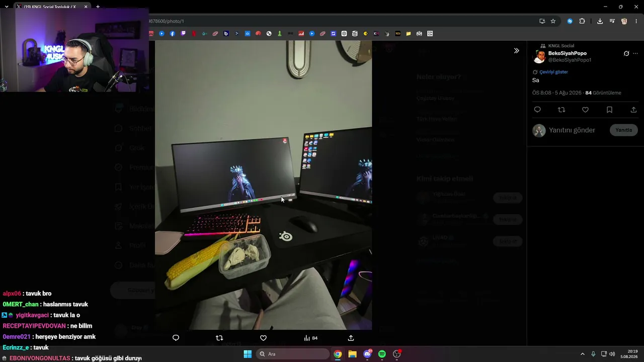Screen dimensions: 644x362
Task: Open BekoSiyahPopo profile name
Action: click(567, 53)
